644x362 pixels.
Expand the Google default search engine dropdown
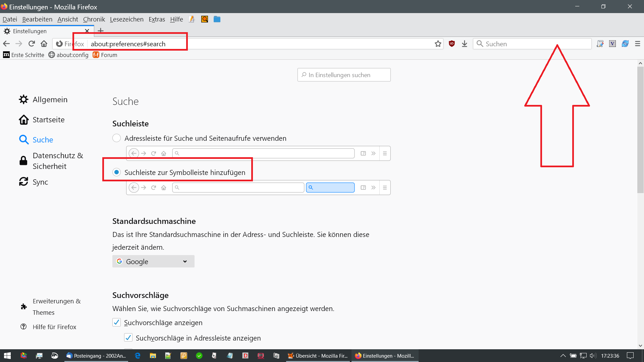153,261
